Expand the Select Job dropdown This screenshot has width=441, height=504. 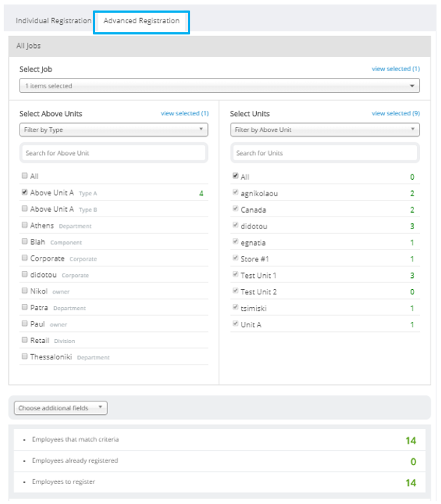219,86
